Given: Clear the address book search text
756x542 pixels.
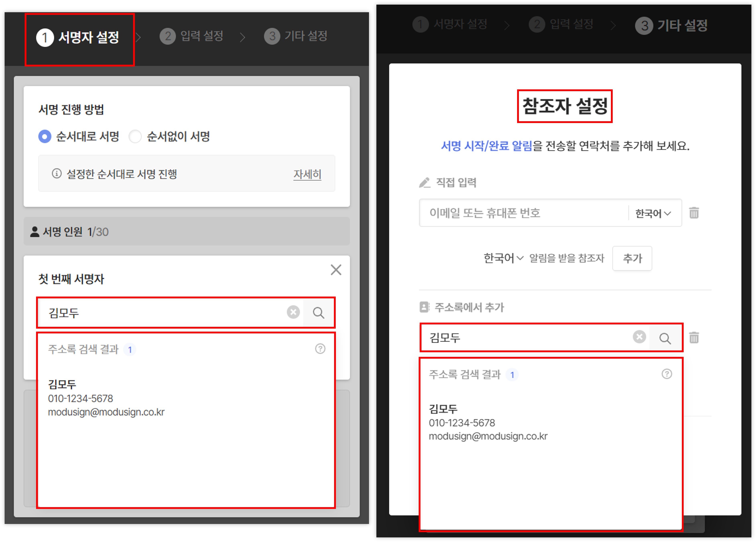Looking at the screenshot, I should point(639,337).
